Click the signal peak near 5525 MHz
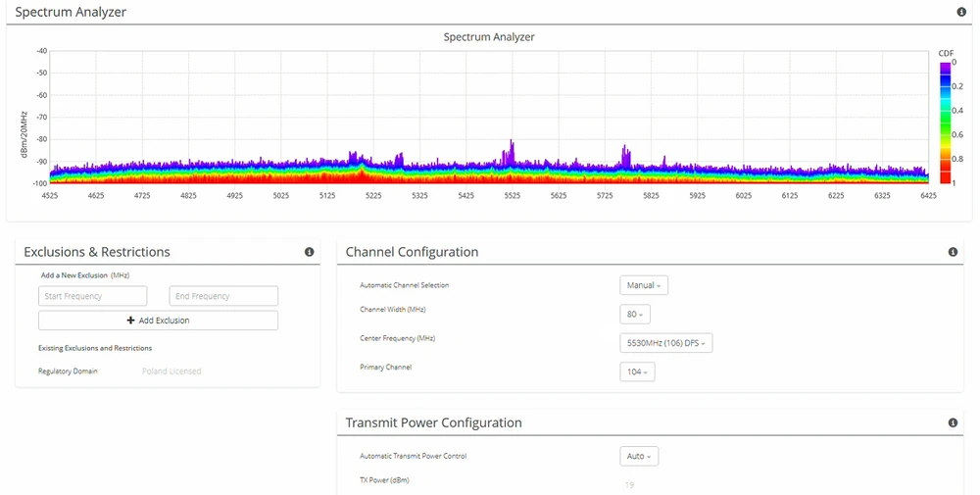 click(x=511, y=154)
